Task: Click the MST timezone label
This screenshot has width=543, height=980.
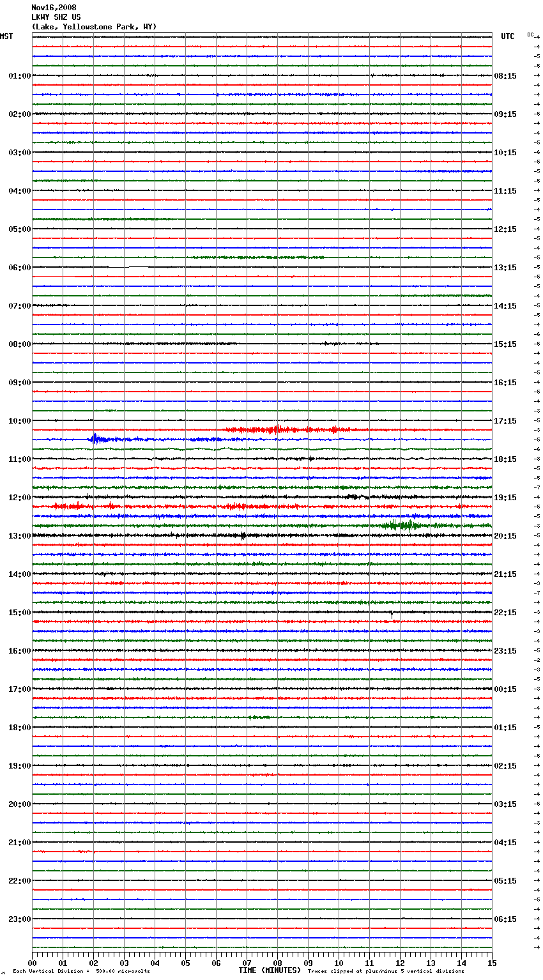Action: coord(6,36)
